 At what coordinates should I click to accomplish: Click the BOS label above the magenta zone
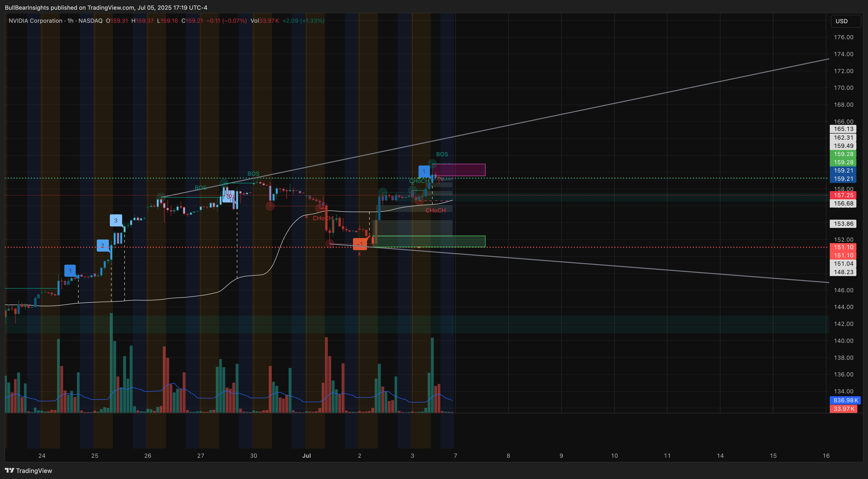[442, 154]
